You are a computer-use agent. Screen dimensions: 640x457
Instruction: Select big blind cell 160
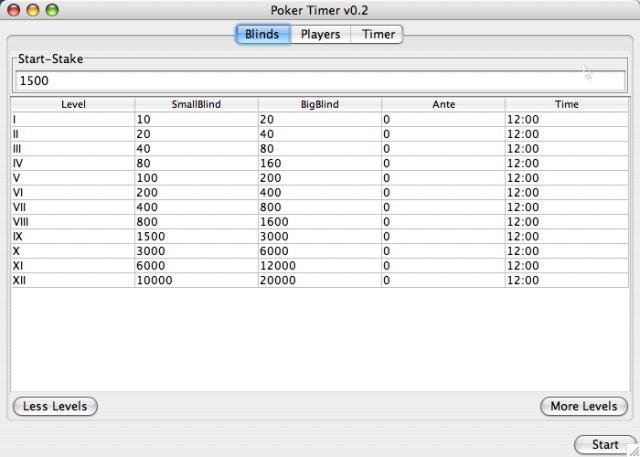(320, 164)
